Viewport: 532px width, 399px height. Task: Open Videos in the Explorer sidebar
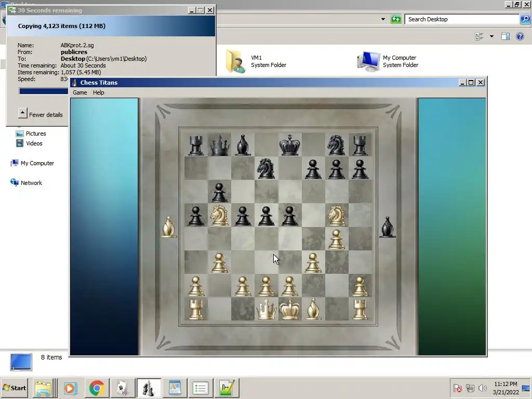29,143
